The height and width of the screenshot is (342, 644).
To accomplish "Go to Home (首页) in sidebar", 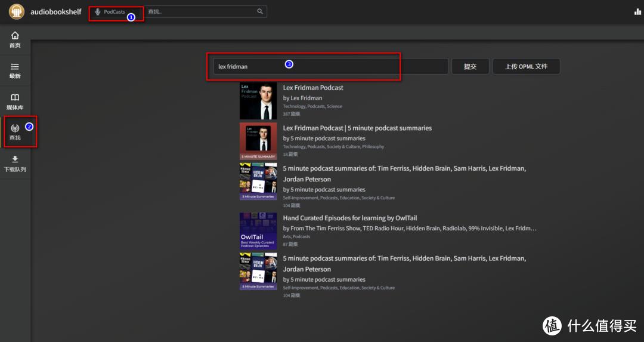I will pyautogui.click(x=15, y=39).
